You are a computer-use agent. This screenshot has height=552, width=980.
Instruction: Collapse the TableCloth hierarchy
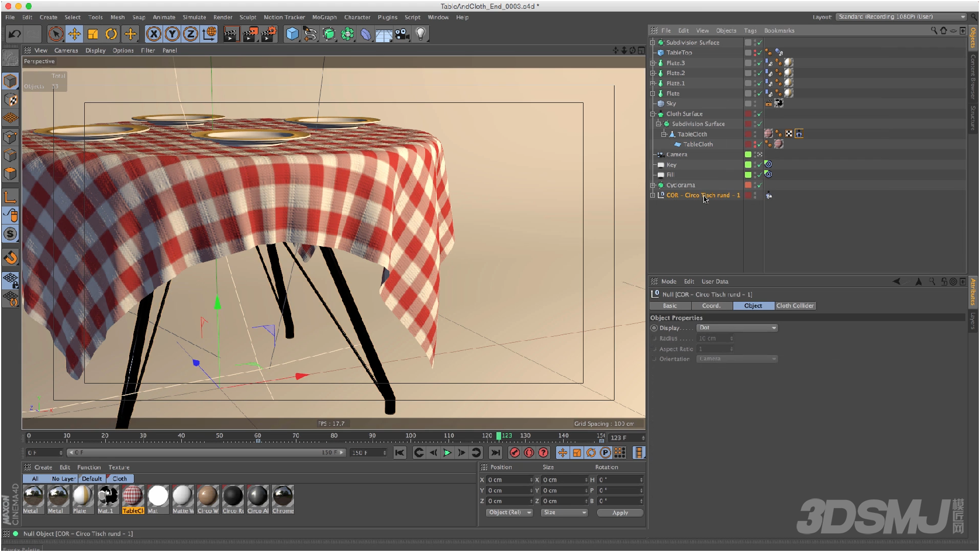tap(664, 134)
